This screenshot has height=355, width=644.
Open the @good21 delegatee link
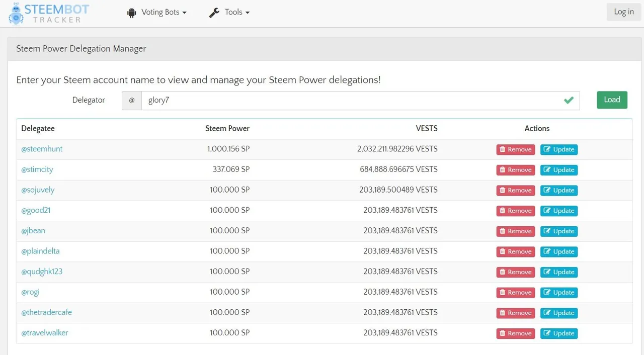[x=36, y=210]
